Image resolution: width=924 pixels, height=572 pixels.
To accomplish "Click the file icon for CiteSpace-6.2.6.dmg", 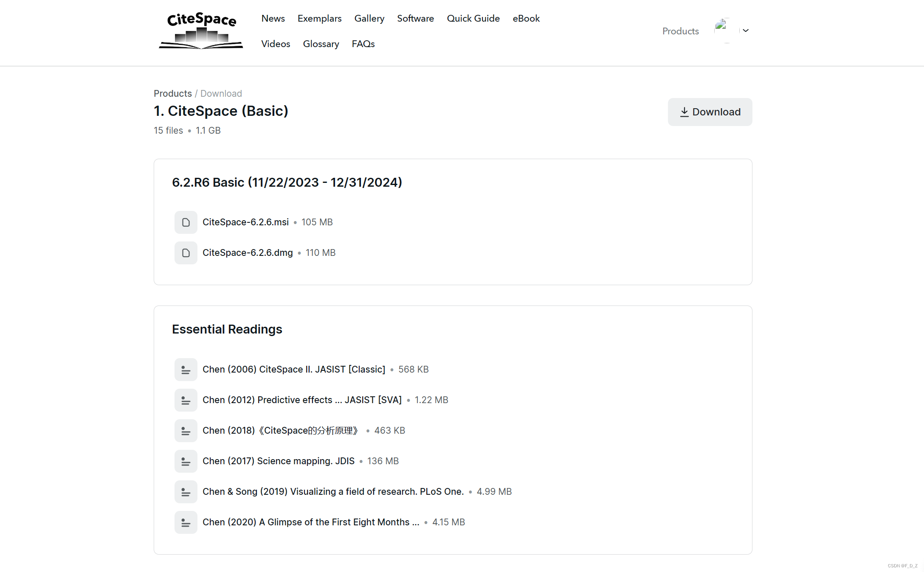I will (x=186, y=253).
